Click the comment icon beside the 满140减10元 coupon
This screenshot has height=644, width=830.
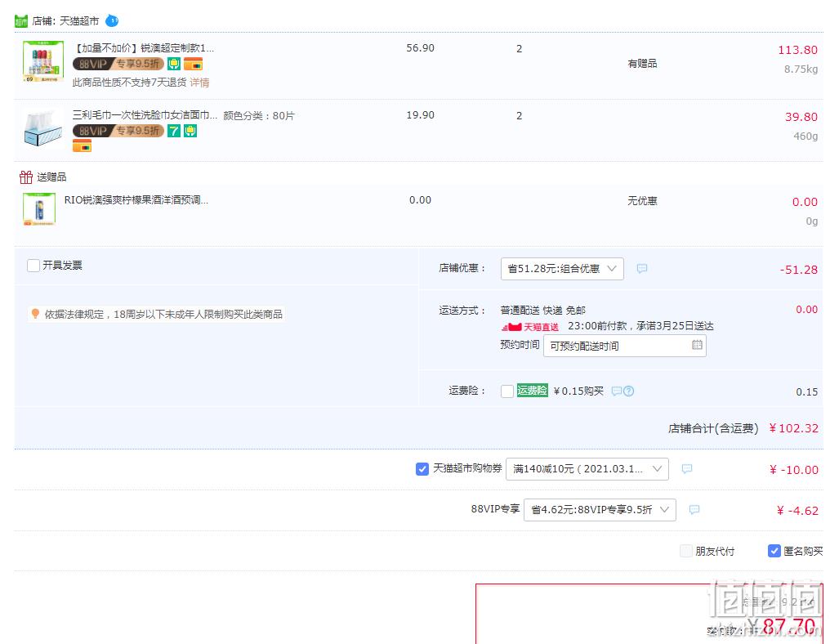(687, 469)
